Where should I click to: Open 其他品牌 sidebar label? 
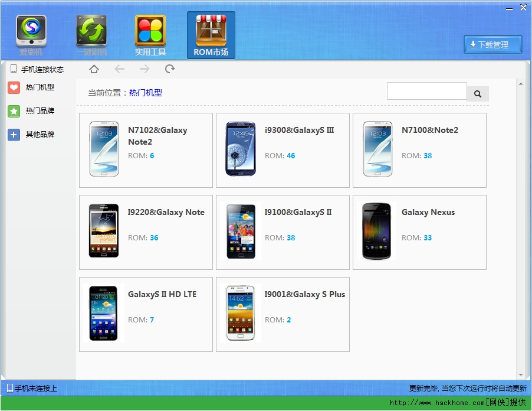(x=40, y=135)
